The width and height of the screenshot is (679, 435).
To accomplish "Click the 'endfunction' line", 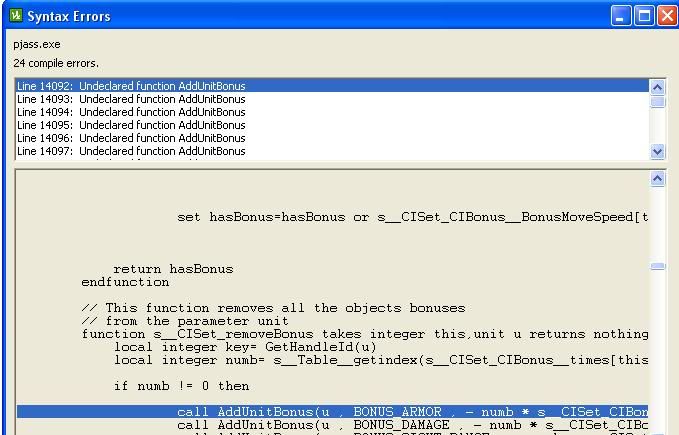I will coord(125,282).
